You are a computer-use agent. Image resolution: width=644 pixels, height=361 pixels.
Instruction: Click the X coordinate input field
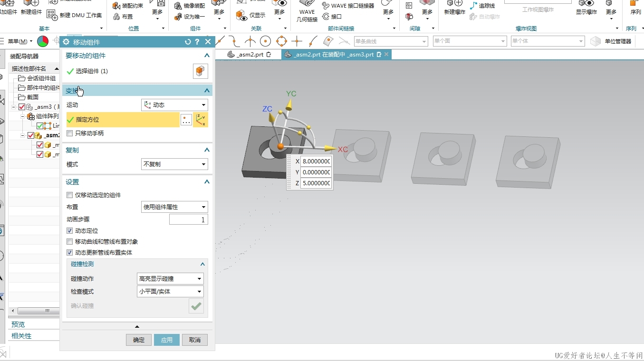click(x=316, y=161)
